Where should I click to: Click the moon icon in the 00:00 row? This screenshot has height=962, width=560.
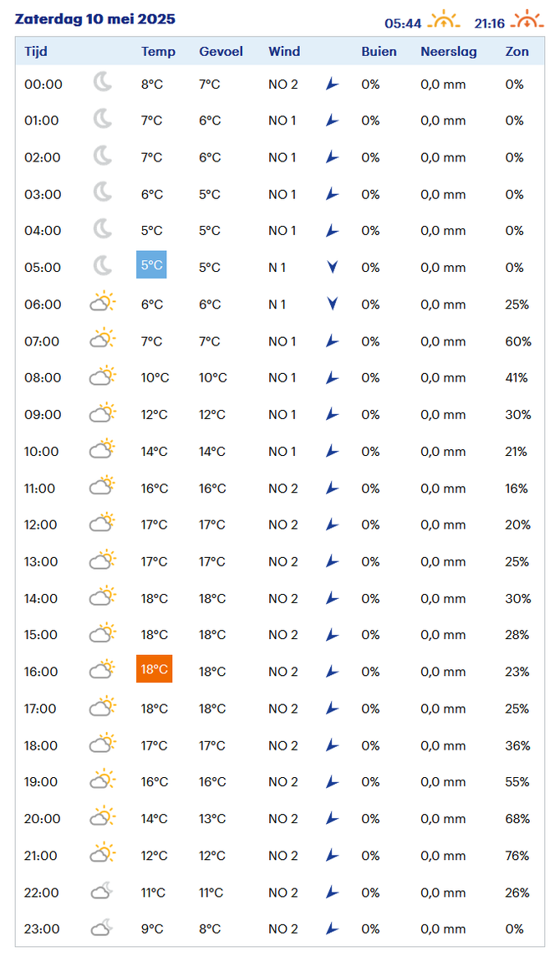(x=103, y=82)
